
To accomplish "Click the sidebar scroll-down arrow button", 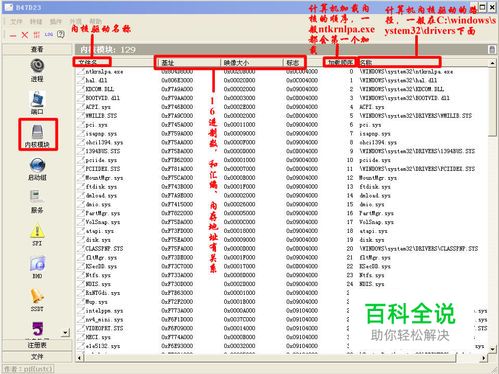I will tap(66, 332).
